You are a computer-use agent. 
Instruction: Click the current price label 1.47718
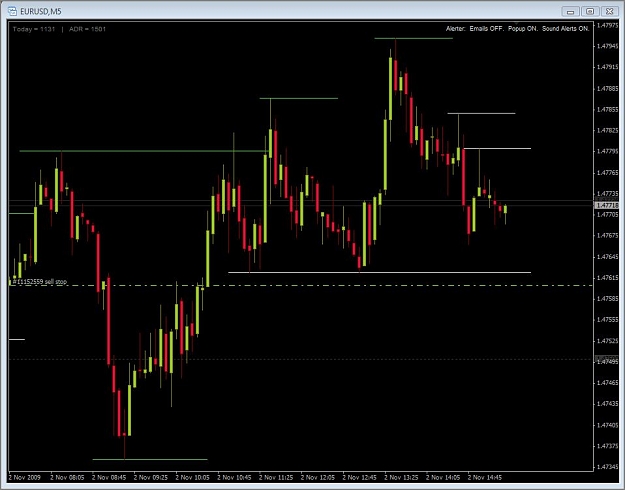coord(607,205)
